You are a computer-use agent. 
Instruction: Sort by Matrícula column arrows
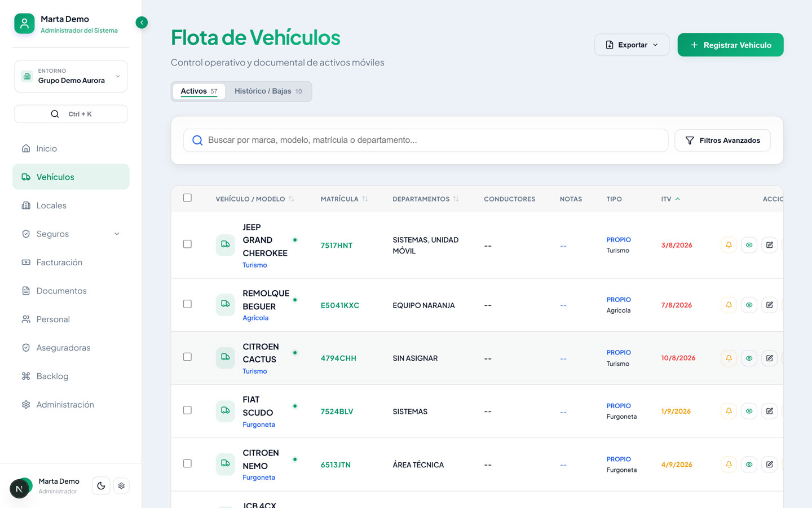(x=365, y=199)
